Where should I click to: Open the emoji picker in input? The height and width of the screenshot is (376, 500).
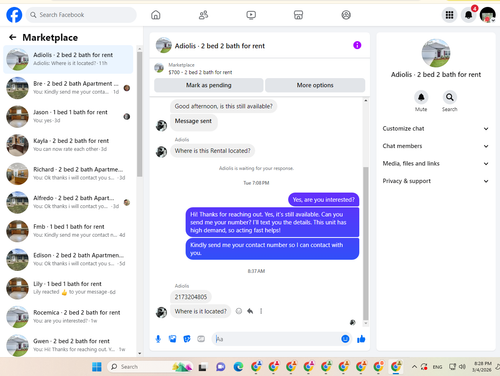coord(345,339)
